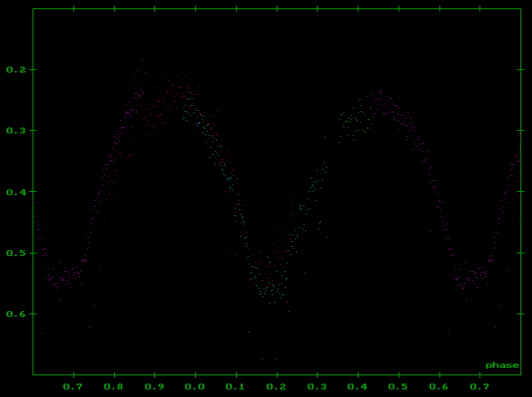Click the 0.0 phase label on horizontal axis
The width and height of the screenshot is (532, 397).
(195, 387)
